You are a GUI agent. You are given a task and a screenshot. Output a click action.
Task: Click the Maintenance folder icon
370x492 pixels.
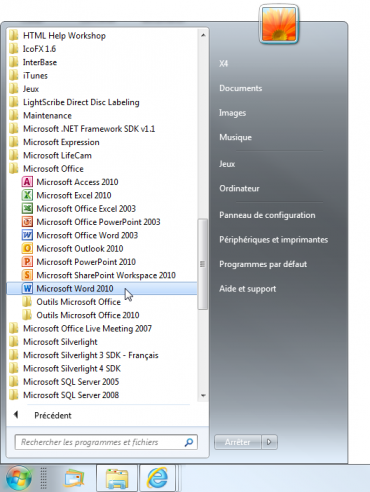click(x=13, y=115)
